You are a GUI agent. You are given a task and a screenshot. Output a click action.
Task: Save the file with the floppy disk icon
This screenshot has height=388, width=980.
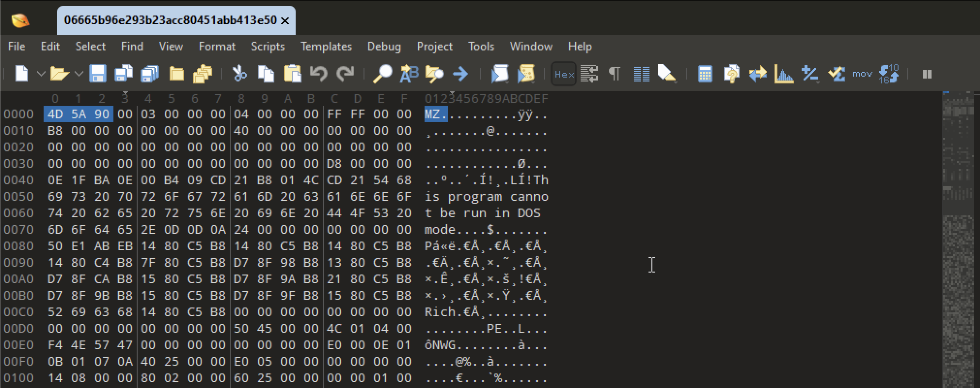coord(97,74)
